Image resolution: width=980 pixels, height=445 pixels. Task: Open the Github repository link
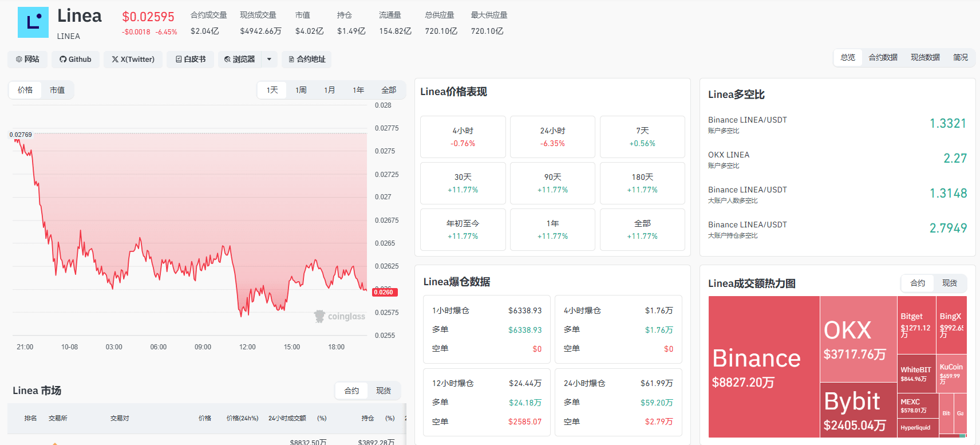click(76, 60)
